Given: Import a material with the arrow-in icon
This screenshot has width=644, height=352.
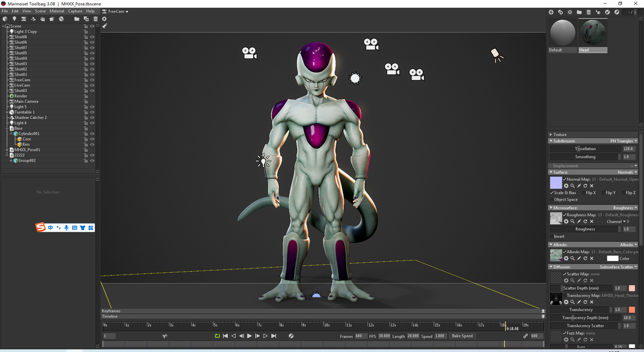Looking at the screenshot, I should [x=608, y=12].
